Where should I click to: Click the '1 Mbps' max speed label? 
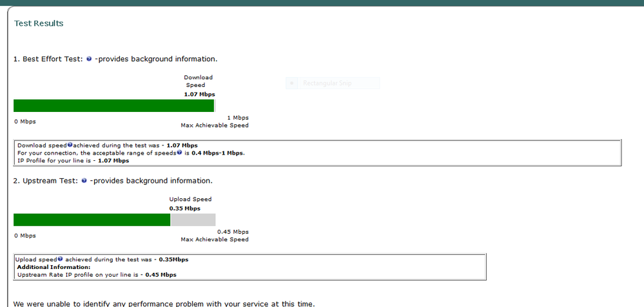[x=238, y=118]
